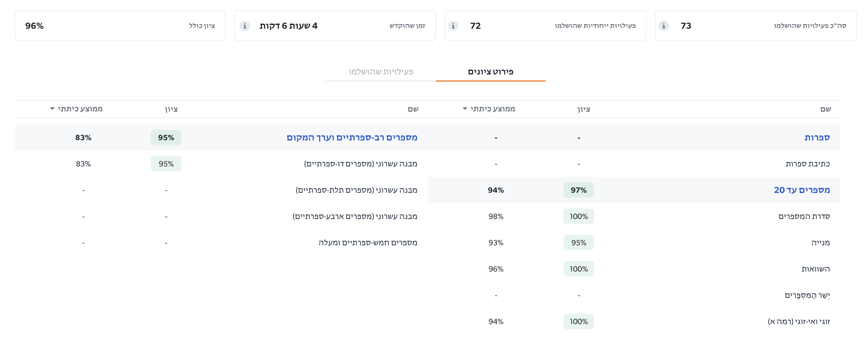868x346 pixels.
Task: Select מבנה עשרוני דו-ספרתיים row
Action: click(x=361, y=164)
